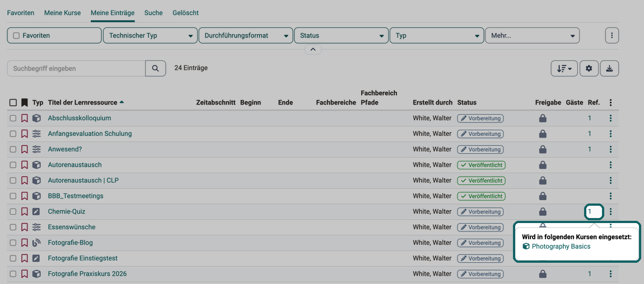Click the search magnifier button
Image resolution: width=644 pixels, height=284 pixels.
click(x=156, y=68)
